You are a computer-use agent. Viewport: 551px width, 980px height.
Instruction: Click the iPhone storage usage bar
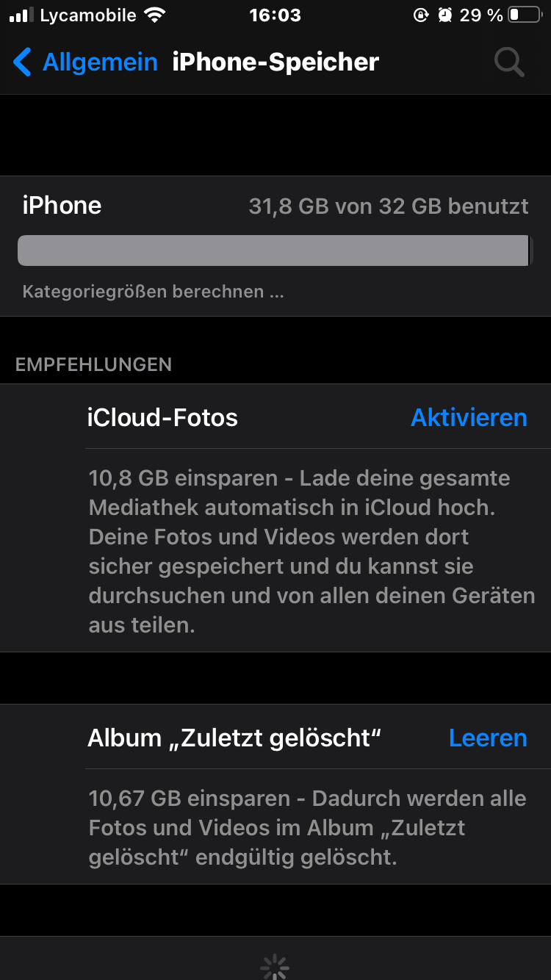point(275,251)
